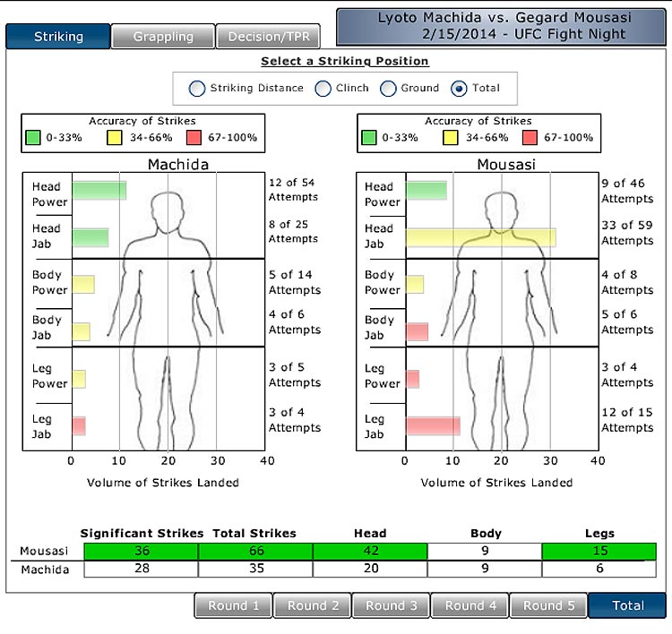The height and width of the screenshot is (634, 672).
Task: View Round 3 stats
Action: (391, 606)
